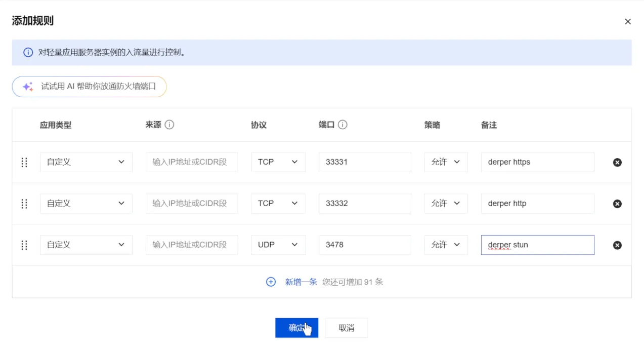Click the plus icon beside 新增一条

point(271,282)
